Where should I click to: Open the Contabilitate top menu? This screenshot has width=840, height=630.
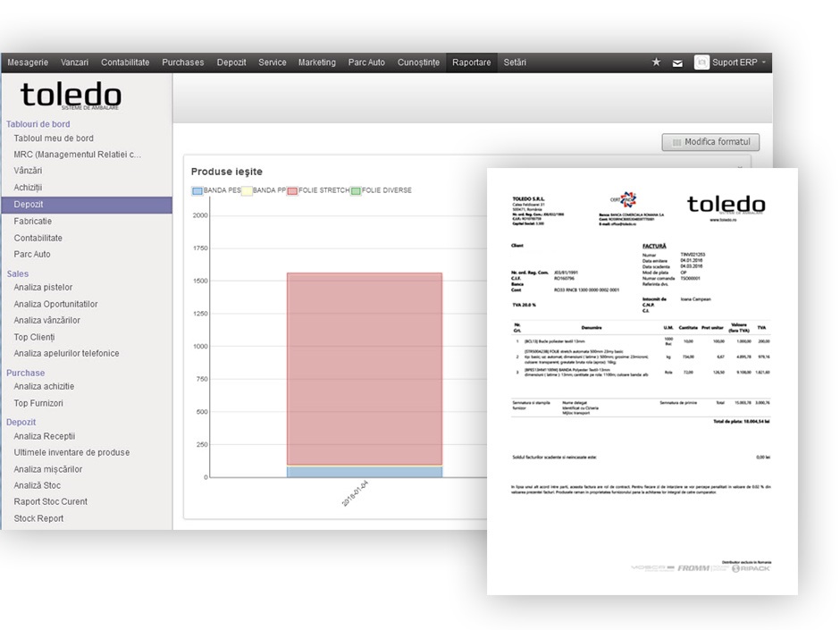pyautogui.click(x=125, y=63)
